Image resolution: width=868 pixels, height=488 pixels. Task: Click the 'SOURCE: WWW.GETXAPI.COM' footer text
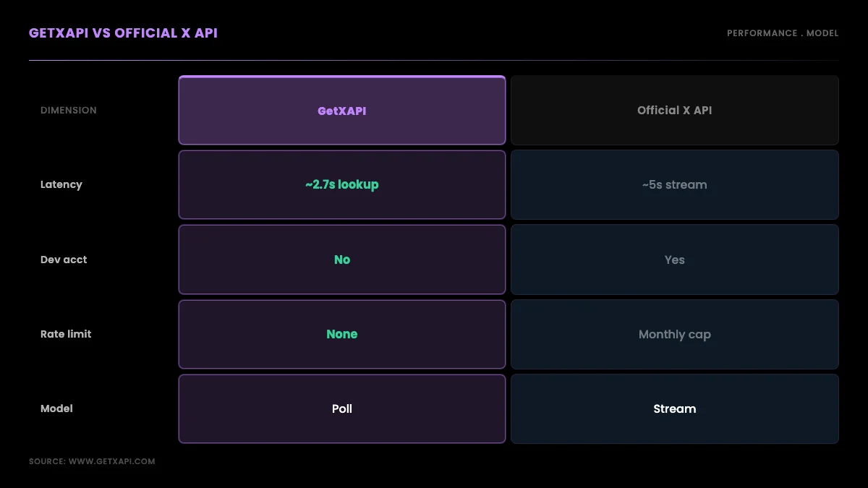click(92, 461)
